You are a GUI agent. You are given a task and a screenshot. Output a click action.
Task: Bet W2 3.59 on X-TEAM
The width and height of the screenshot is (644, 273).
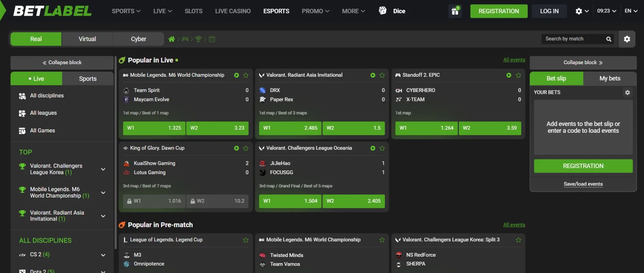coord(490,128)
